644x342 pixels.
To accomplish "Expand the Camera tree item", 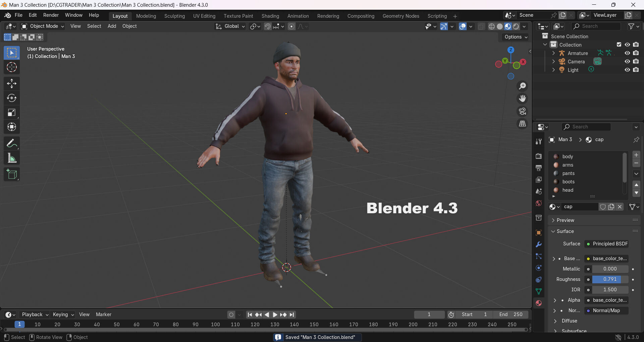I will click(553, 61).
